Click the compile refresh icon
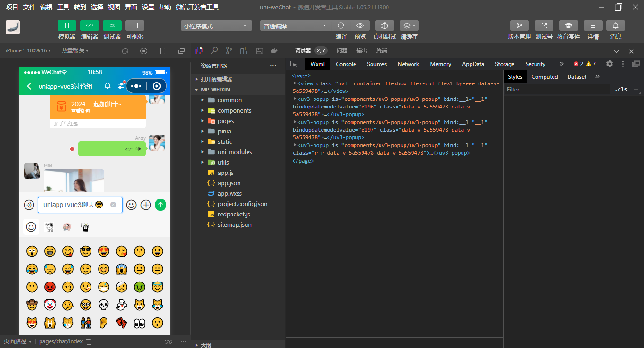644x348 pixels. tap(341, 25)
